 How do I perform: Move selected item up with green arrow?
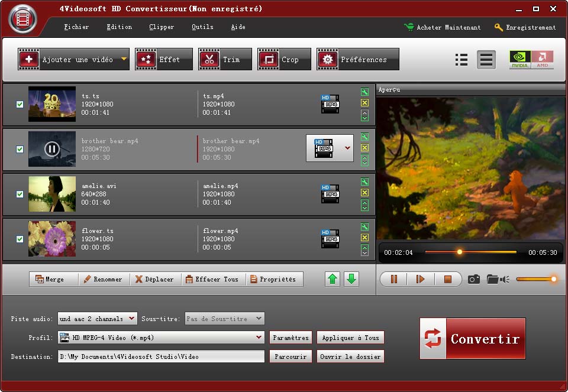(x=333, y=279)
